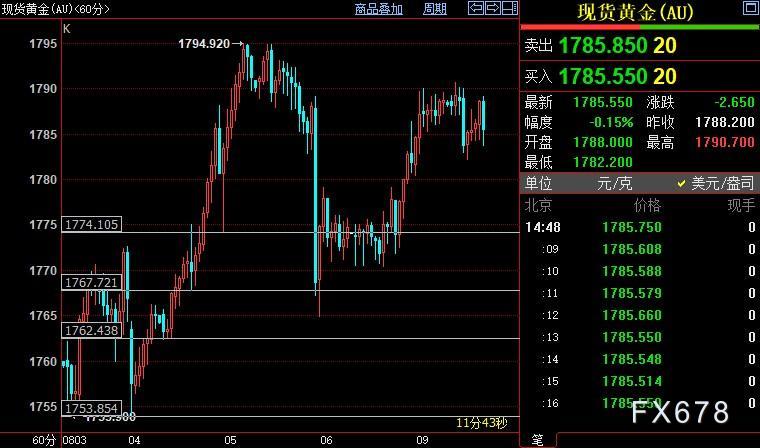
Task: Open the 周期 period link
Action: [x=434, y=9]
